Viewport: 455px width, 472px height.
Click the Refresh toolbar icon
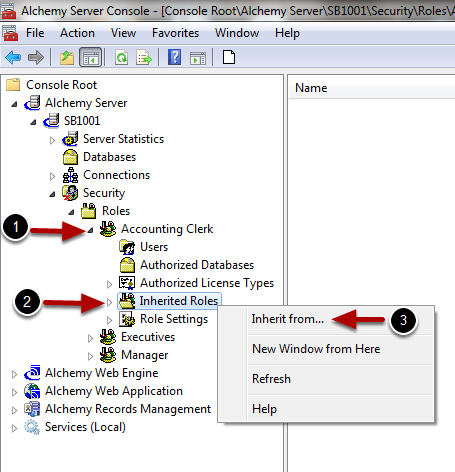122,57
